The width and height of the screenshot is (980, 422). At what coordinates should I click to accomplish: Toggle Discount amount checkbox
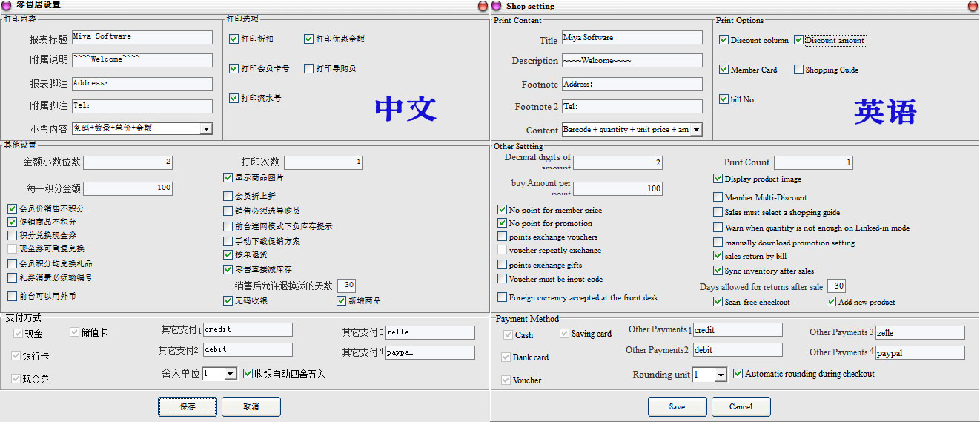[798, 40]
